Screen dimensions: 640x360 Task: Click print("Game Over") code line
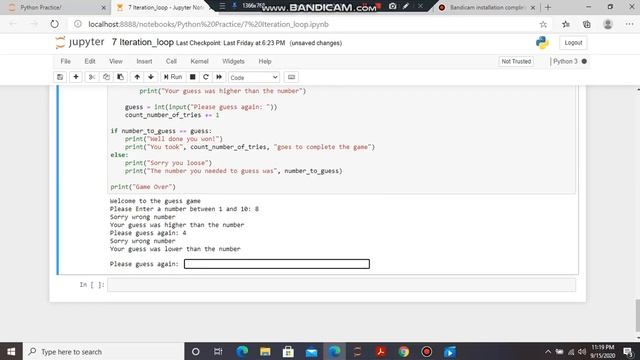143,187
